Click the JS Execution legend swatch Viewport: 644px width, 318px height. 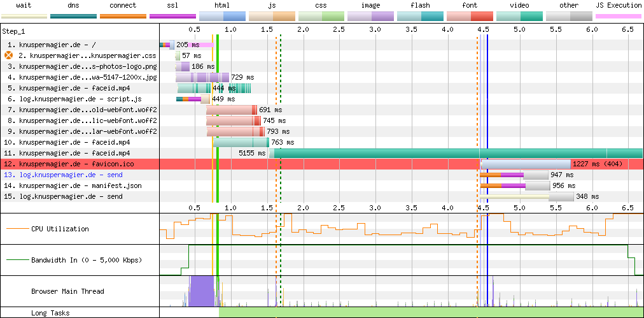click(619, 16)
